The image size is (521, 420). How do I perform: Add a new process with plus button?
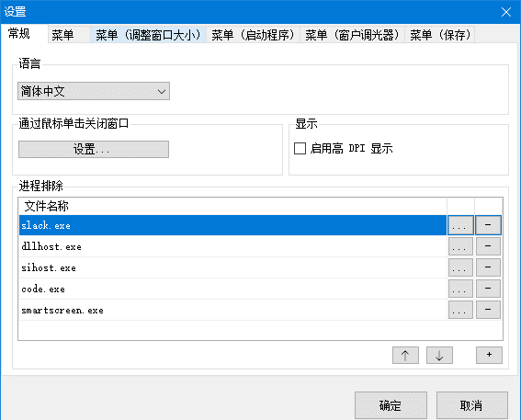coord(489,355)
